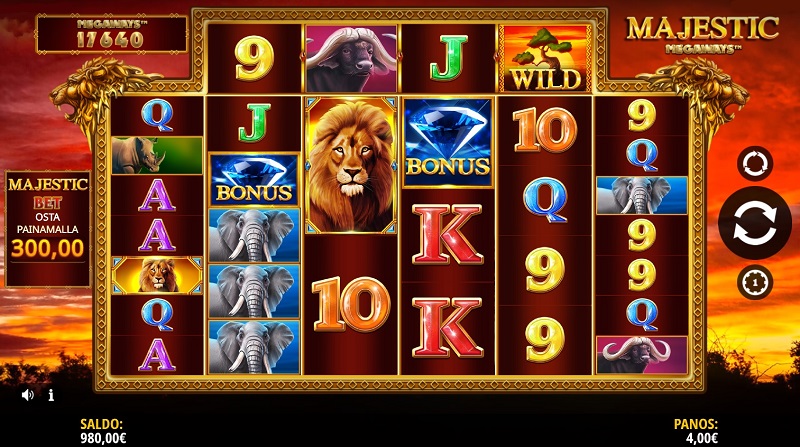Click the Saldo 980,00€ balance display

coord(103,431)
